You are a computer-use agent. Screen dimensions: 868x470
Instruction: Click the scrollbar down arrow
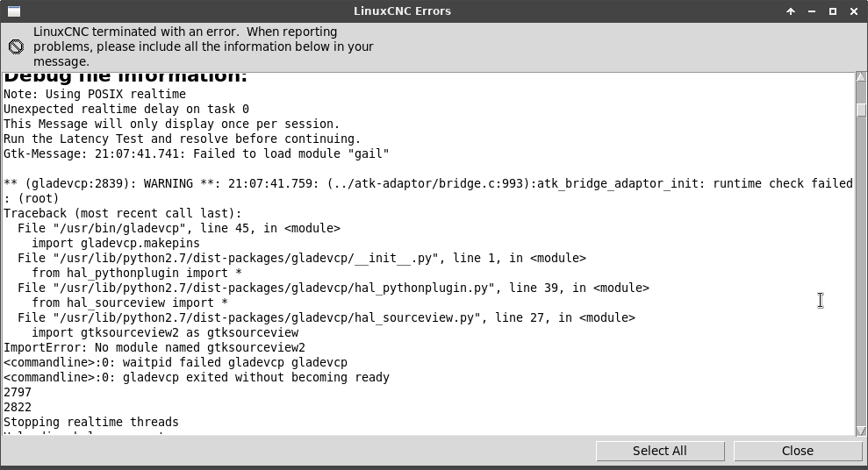[861, 430]
